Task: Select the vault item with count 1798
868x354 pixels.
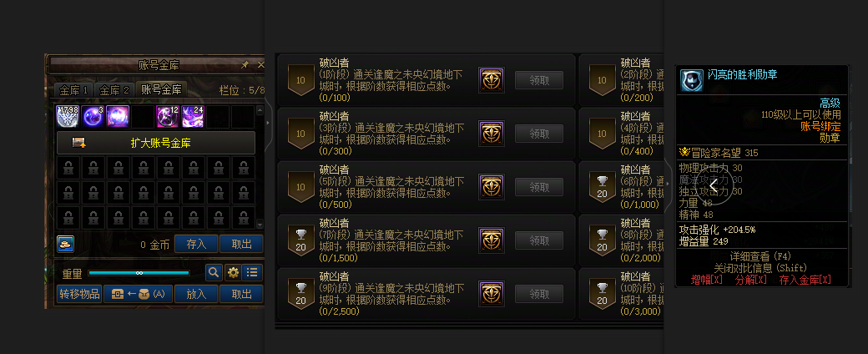Action: tap(68, 117)
